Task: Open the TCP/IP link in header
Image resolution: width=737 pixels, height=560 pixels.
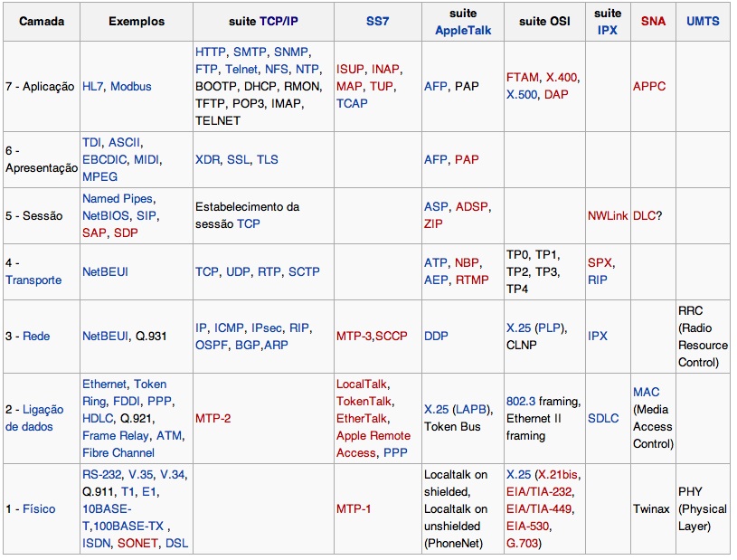Action: (281, 21)
